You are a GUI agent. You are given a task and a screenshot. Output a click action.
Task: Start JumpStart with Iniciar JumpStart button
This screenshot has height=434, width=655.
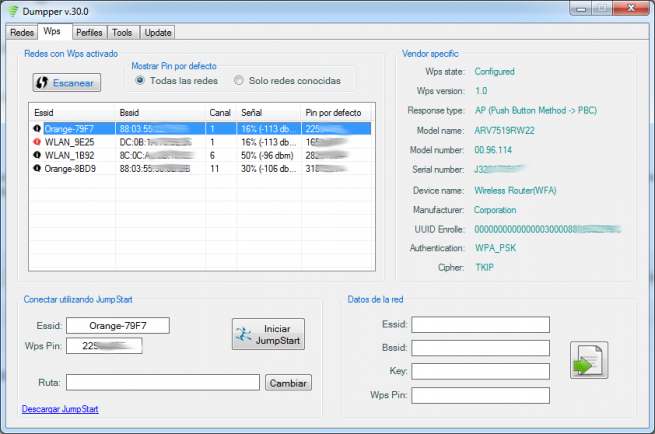[268, 335]
